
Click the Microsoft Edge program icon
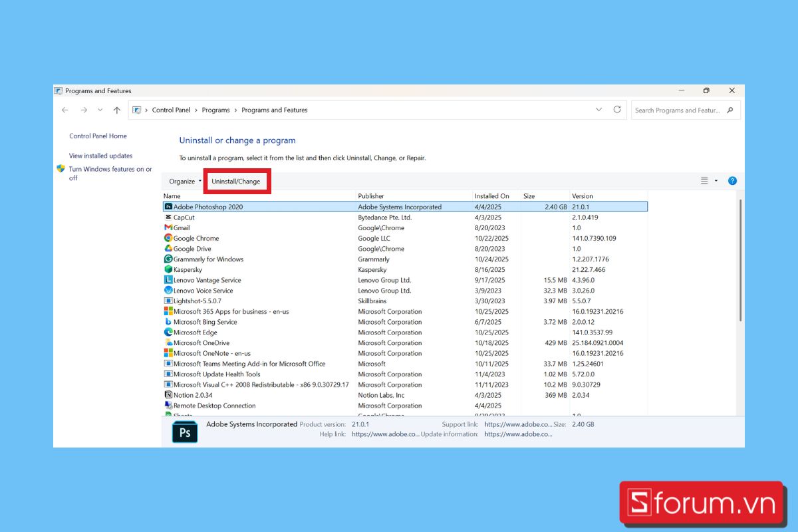pos(168,332)
